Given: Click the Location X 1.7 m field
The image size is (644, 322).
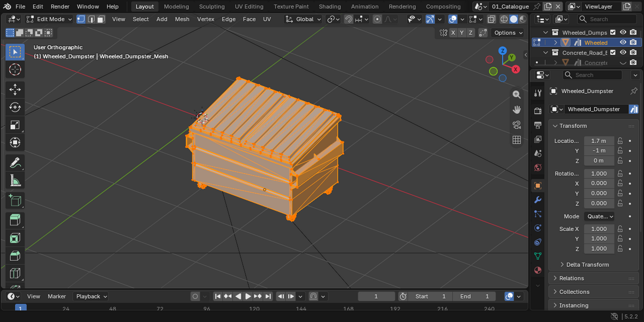Looking at the screenshot, I should (599, 141).
